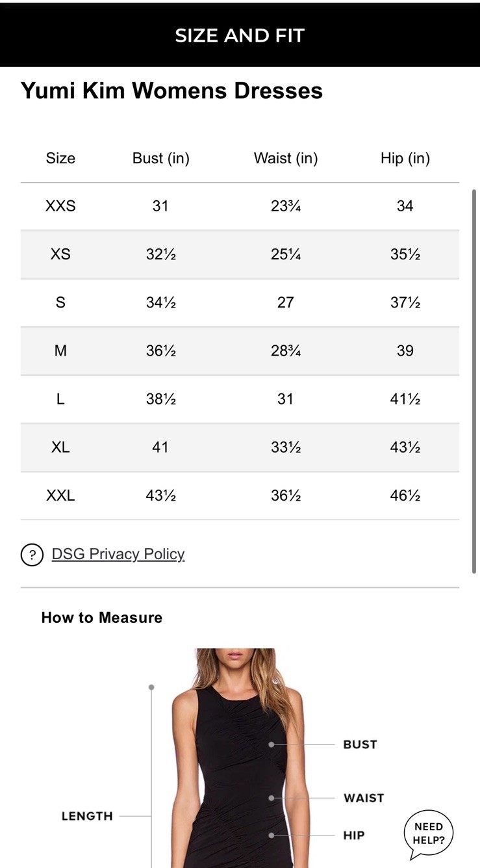The image size is (480, 868).
Task: Open the DSG Privacy Policy link
Action: tap(118, 554)
